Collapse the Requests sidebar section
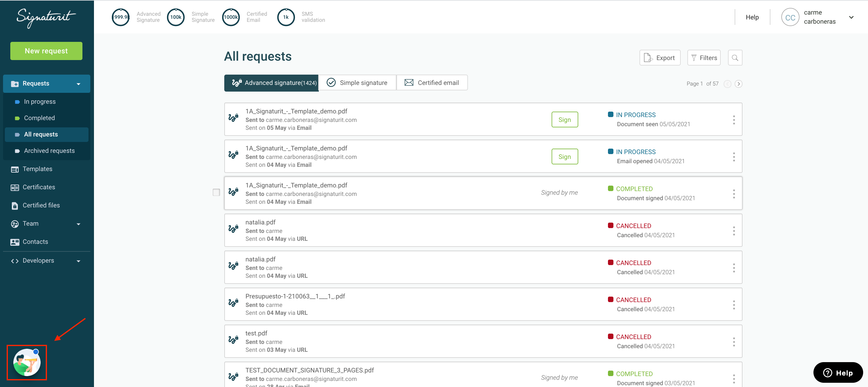The width and height of the screenshot is (868, 387). [x=78, y=84]
